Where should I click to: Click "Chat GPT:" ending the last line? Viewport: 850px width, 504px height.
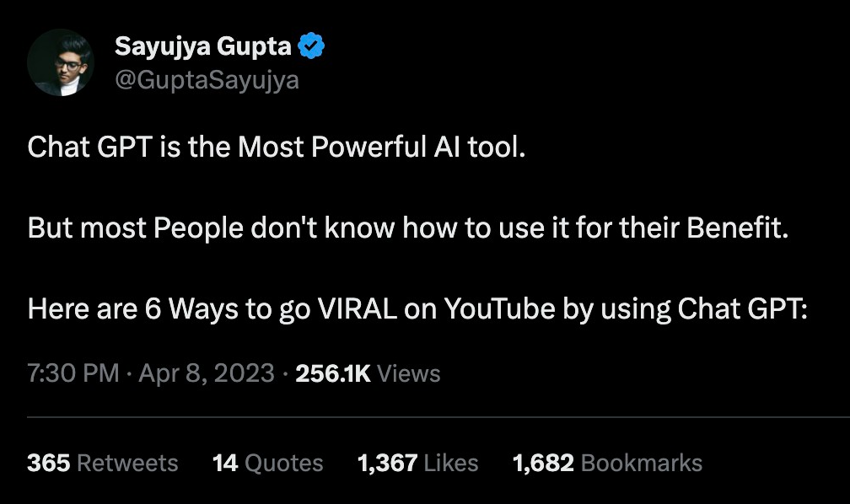(743, 308)
